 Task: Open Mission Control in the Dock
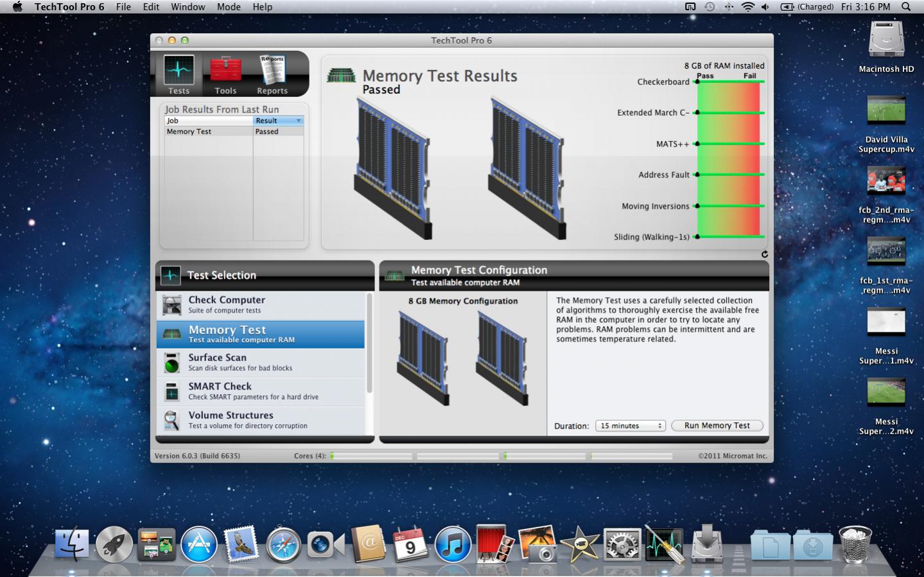point(157,544)
